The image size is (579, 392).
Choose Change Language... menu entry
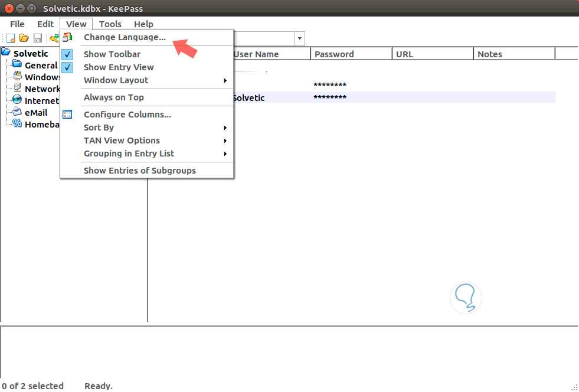click(125, 37)
